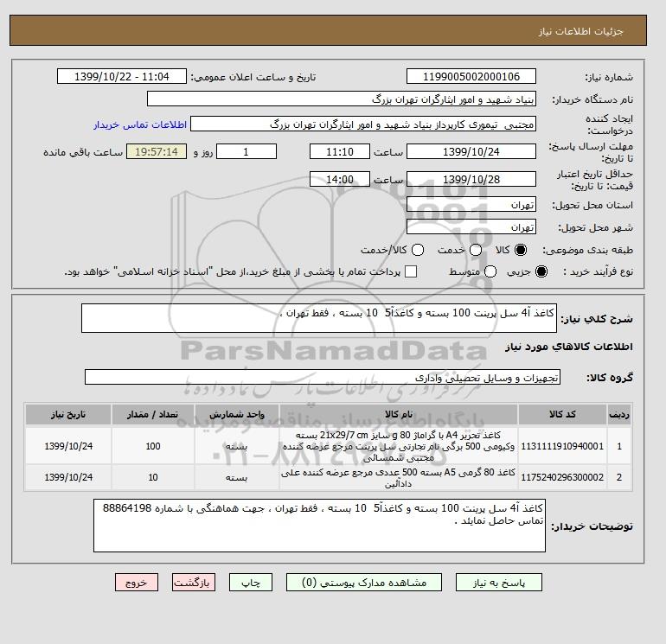The image size is (666, 644).
Task: Click the A5 paper product name cell
Action: click(x=399, y=477)
